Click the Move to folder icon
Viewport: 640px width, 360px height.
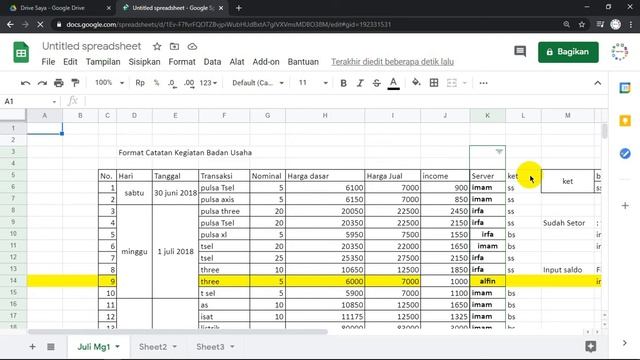click(174, 47)
